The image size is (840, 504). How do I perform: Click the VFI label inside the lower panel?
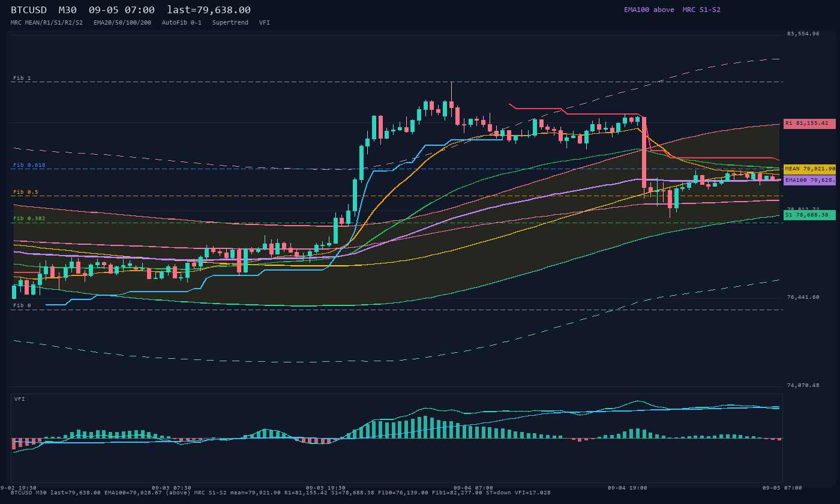[x=20, y=399]
